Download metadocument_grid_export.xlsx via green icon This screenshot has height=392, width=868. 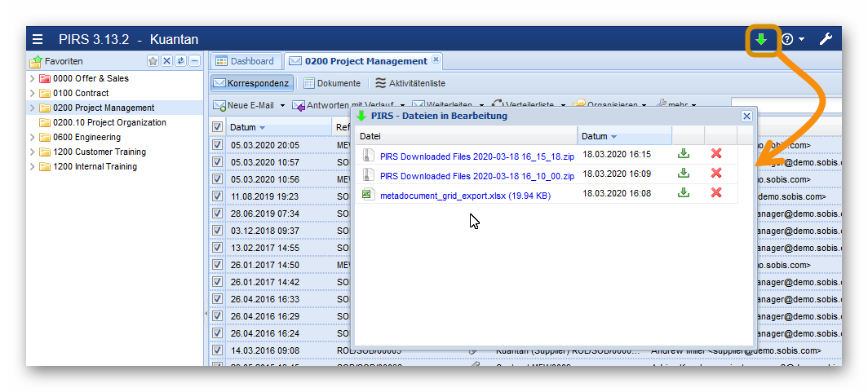[x=684, y=192]
